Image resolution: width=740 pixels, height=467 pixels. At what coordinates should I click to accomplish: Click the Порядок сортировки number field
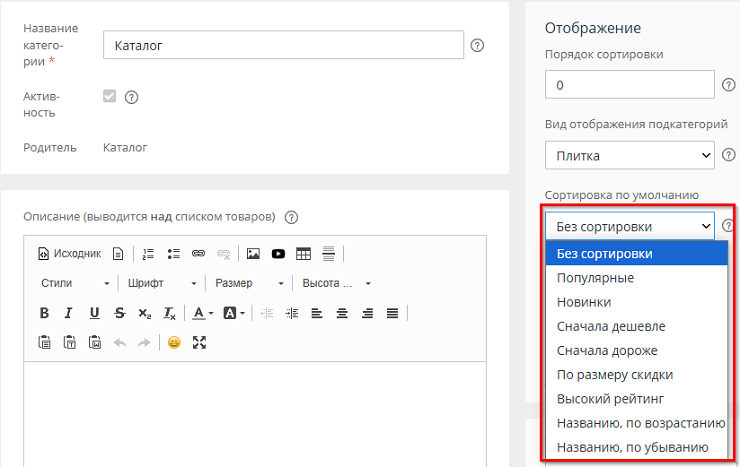(x=629, y=85)
